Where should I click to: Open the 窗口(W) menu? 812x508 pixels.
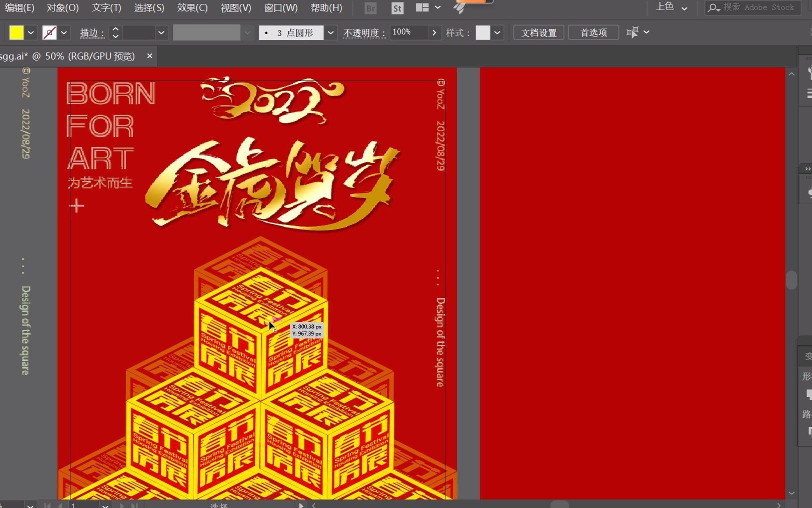click(x=281, y=8)
